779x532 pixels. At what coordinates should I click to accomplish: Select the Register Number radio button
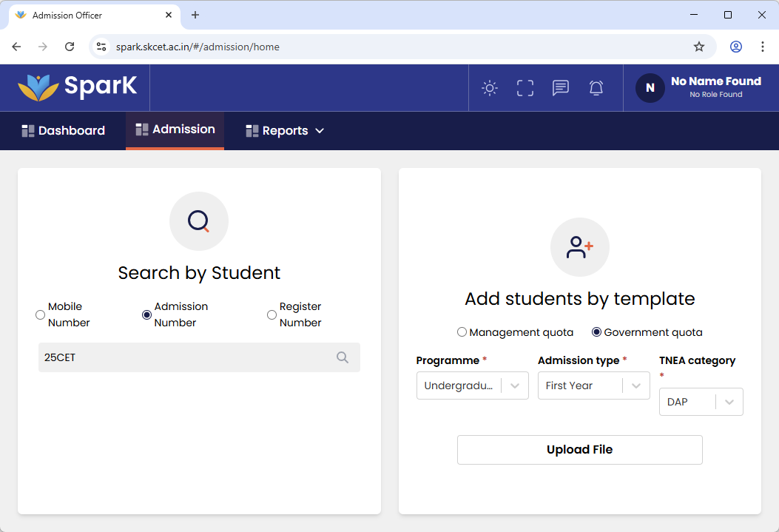pos(272,314)
